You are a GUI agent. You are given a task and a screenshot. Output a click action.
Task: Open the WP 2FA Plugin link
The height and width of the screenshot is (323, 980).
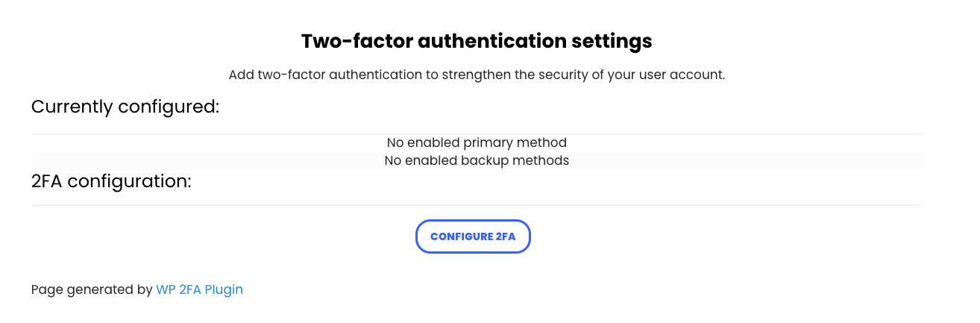tap(199, 289)
